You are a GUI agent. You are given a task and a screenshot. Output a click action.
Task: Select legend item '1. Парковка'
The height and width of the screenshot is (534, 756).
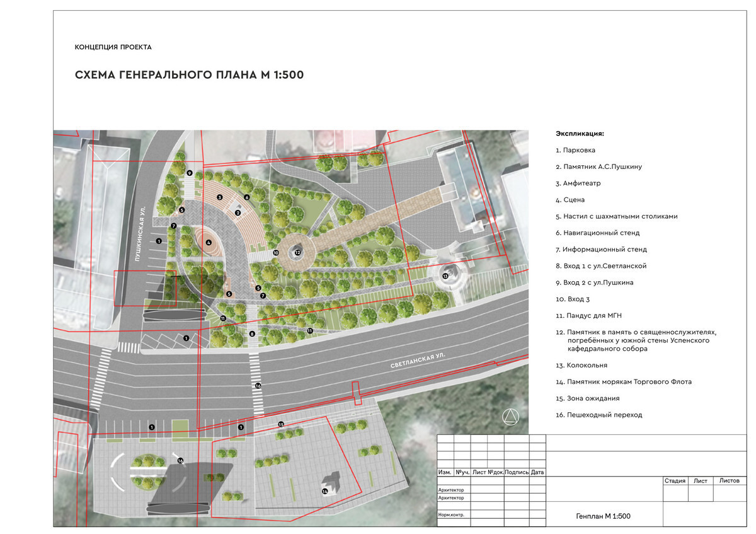click(575, 150)
